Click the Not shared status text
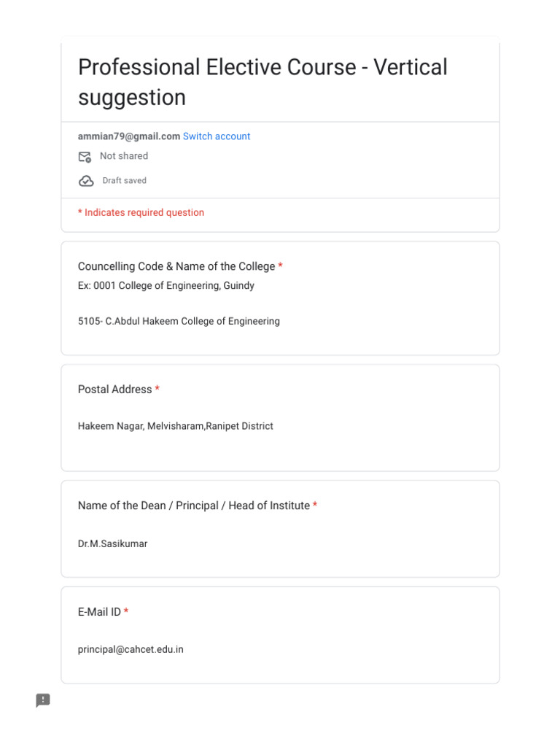This screenshot has height=747, width=560. (124, 156)
